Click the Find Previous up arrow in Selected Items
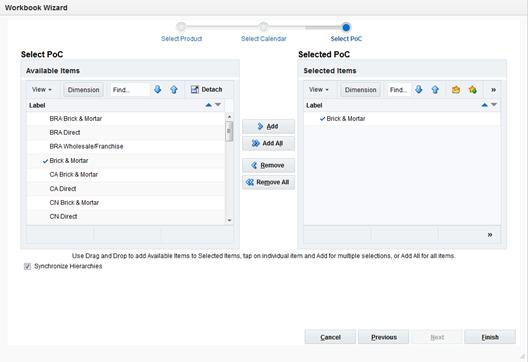 coord(435,90)
